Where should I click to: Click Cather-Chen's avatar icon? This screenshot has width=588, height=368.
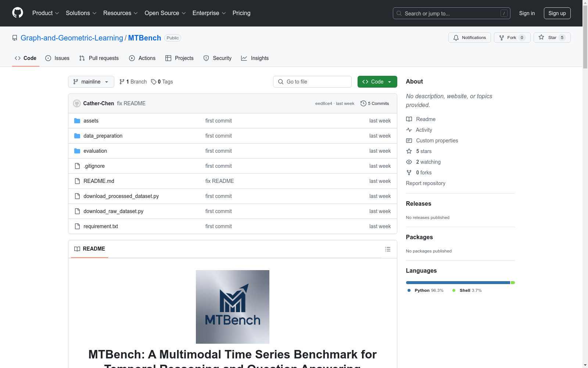(x=77, y=103)
